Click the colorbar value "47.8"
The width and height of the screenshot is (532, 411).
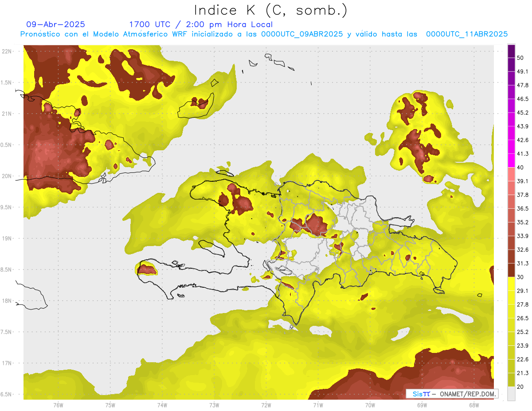tap(522, 85)
